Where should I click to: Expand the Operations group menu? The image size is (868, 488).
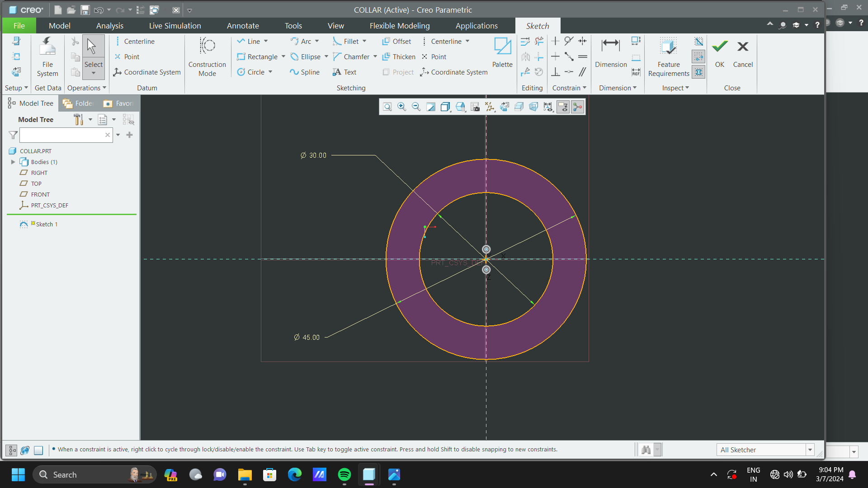87,88
